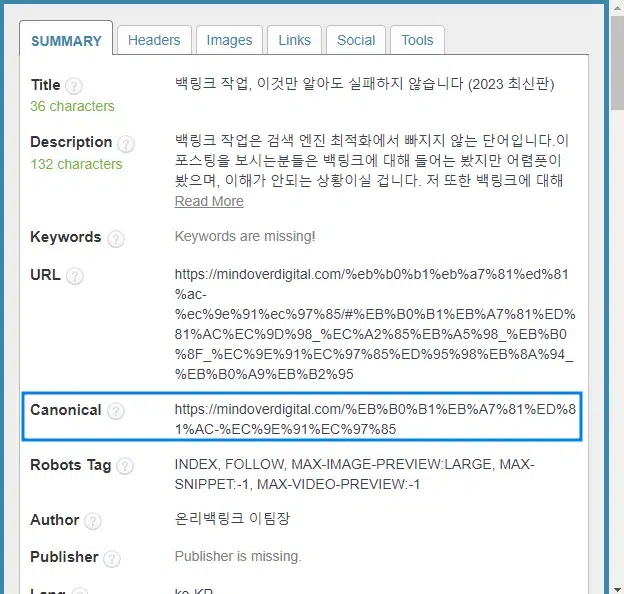The image size is (624, 594).
Task: Open the help icon beside Keywords
Action: coord(116,239)
